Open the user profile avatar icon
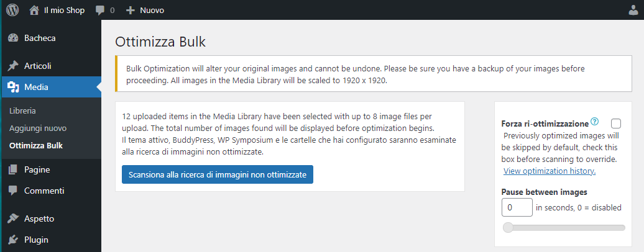The height and width of the screenshot is (252, 644). pos(633,10)
